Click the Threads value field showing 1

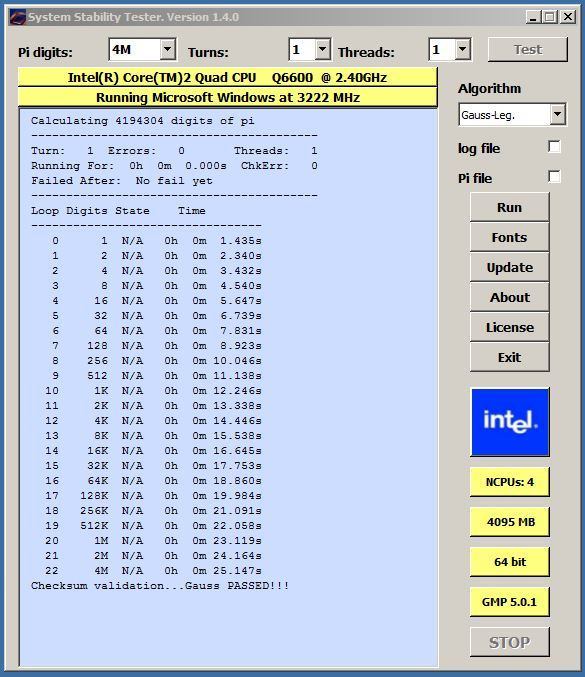click(x=442, y=50)
